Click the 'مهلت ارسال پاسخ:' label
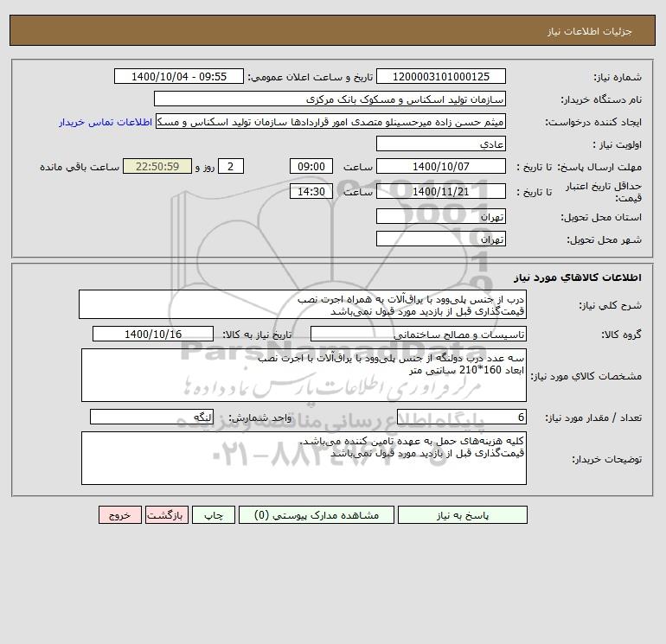The width and height of the screenshot is (666, 644). (x=599, y=167)
